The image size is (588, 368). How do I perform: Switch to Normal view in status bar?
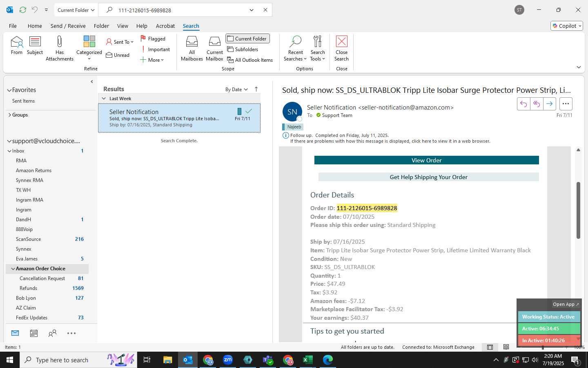tap(490, 347)
